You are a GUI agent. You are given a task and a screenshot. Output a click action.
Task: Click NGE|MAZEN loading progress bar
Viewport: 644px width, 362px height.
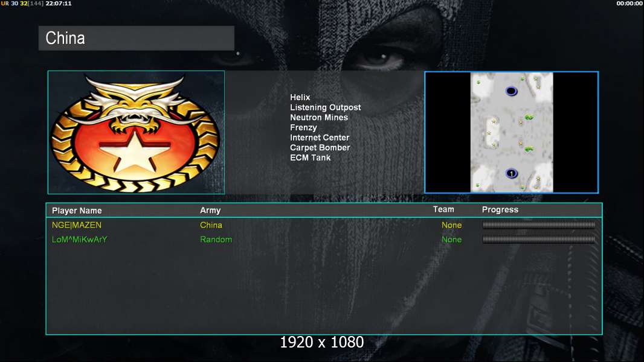coord(539,224)
